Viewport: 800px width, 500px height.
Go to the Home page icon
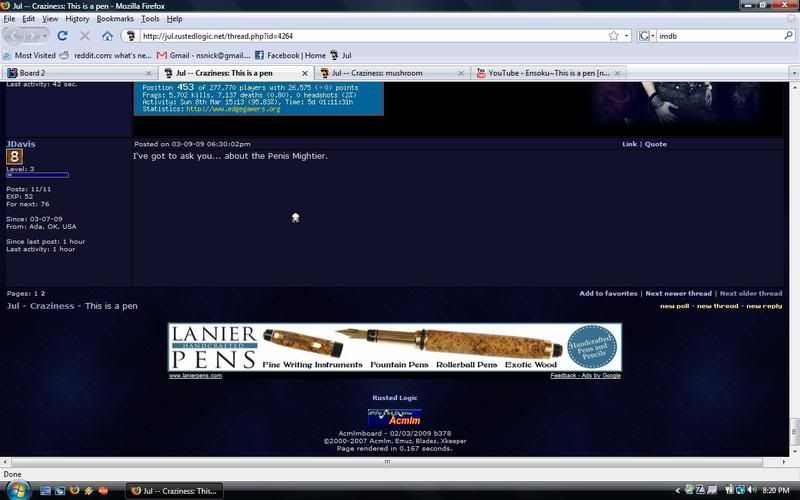[x=107, y=36]
